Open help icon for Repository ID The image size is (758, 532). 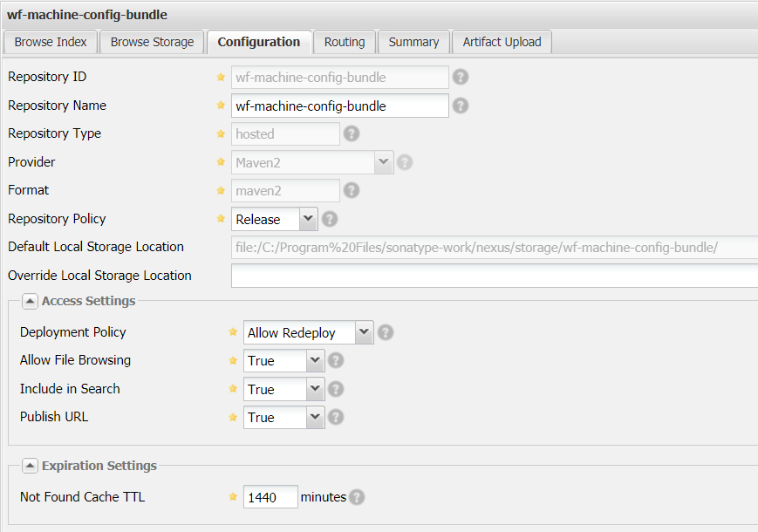click(x=461, y=77)
